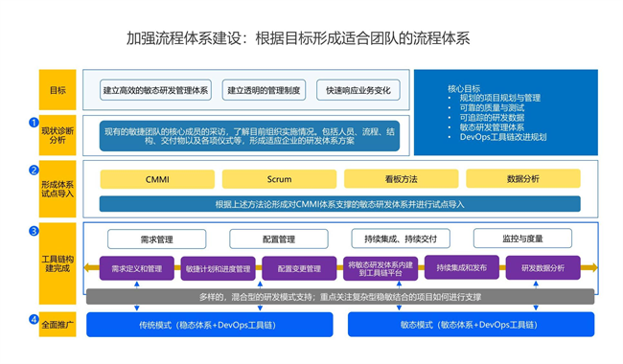Viewport: 623px width, 364px height.
Task: Click the numbered circle 3 badge
Action: [x=34, y=231]
